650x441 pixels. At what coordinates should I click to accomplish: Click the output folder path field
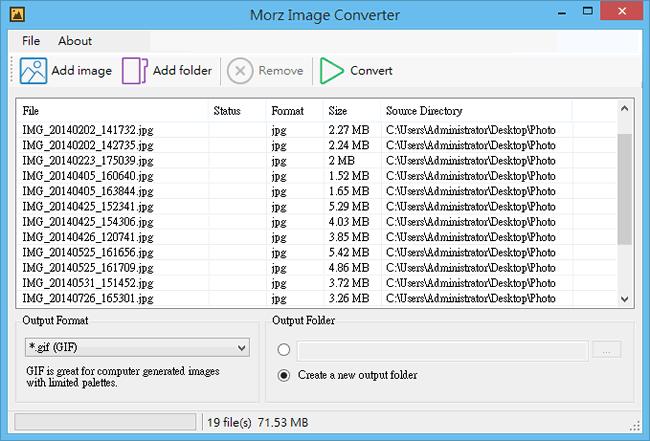[x=442, y=350]
